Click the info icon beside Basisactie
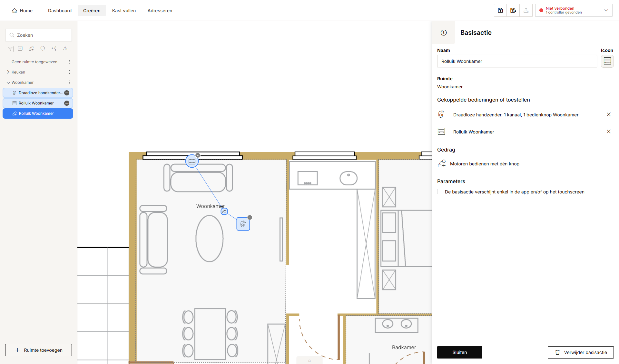The height and width of the screenshot is (364, 619). pyautogui.click(x=444, y=33)
